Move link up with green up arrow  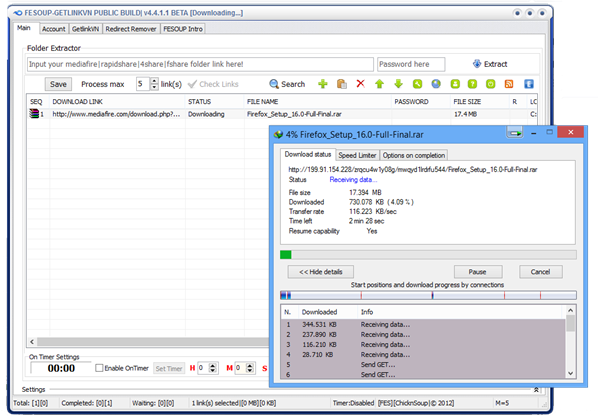pos(379,84)
